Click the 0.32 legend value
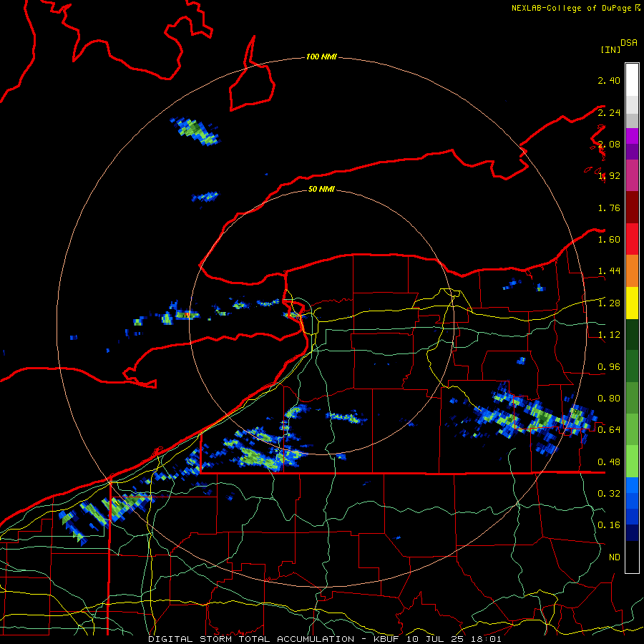Viewport: 644px width, 644px height. point(609,494)
